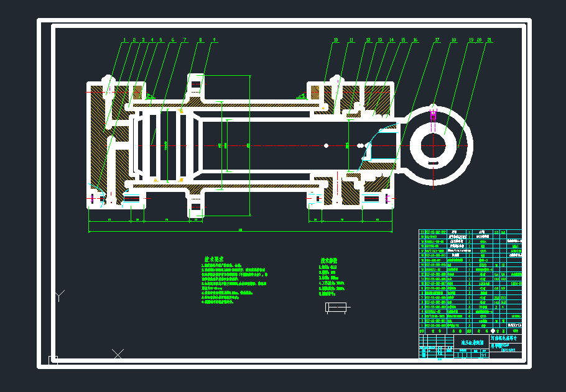Click the green technical parameters heading
The height and width of the screenshot is (392, 566).
[x=329, y=262]
